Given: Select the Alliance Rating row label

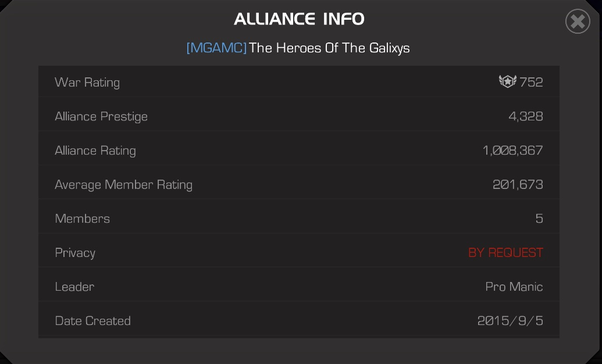Looking at the screenshot, I should click(x=95, y=151).
